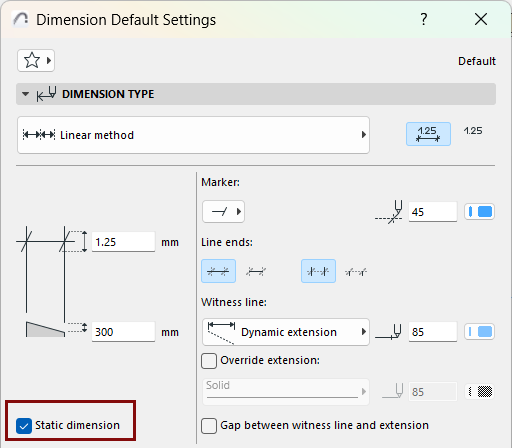
Task: Click the marker pen color swatch
Action: pos(480,212)
